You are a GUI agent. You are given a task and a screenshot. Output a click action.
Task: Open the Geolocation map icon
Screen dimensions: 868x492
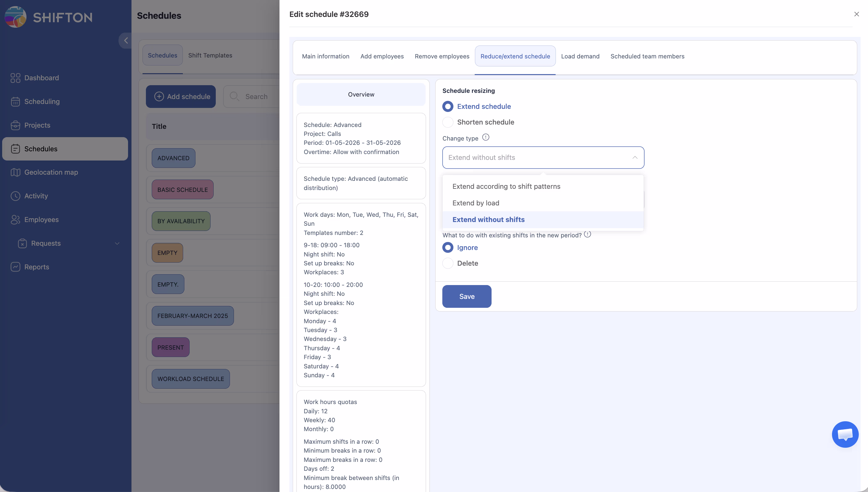coord(15,172)
